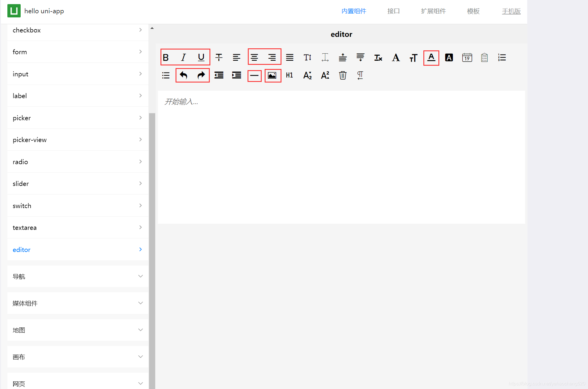Open the radio component page
This screenshot has height=389, width=588.
78,162
